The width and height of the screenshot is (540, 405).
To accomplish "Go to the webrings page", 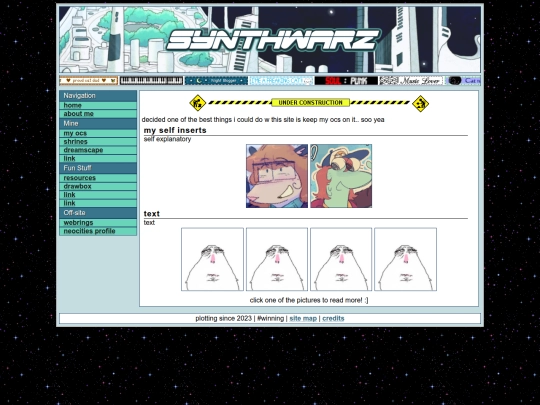I will coord(98,223).
